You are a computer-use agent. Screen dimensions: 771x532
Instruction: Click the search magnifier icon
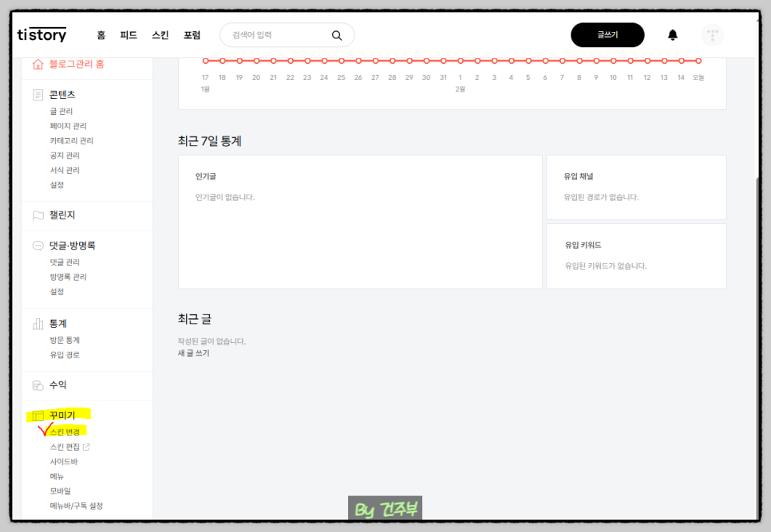point(336,35)
